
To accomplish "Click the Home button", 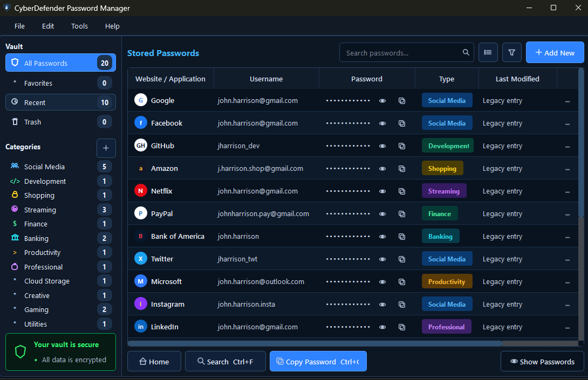I will [154, 361].
